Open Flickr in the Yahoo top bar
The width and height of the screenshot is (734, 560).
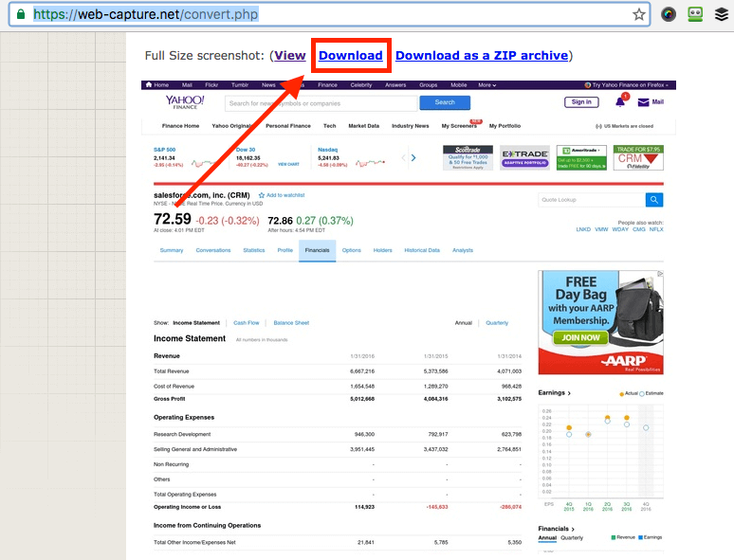[211, 85]
